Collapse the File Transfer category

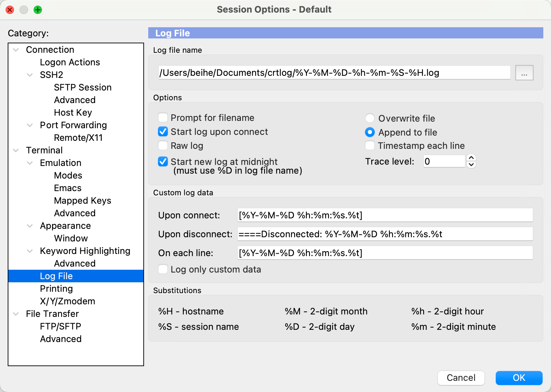pyautogui.click(x=16, y=314)
